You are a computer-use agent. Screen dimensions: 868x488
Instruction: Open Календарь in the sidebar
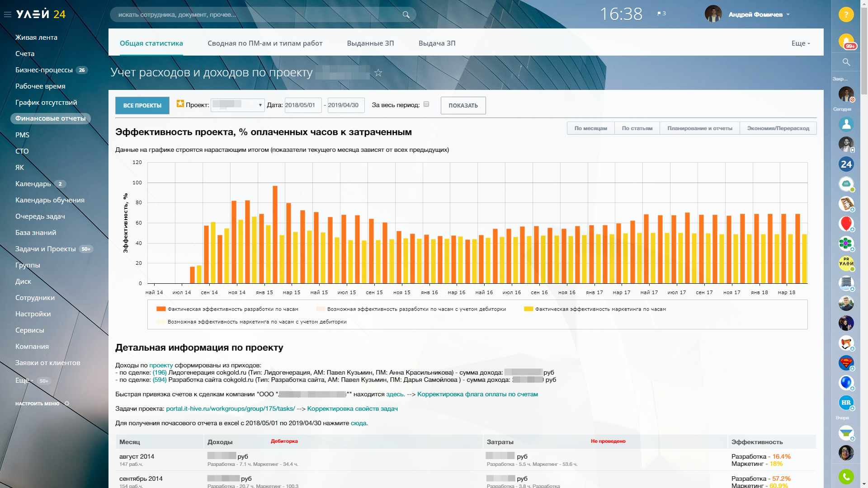point(33,184)
